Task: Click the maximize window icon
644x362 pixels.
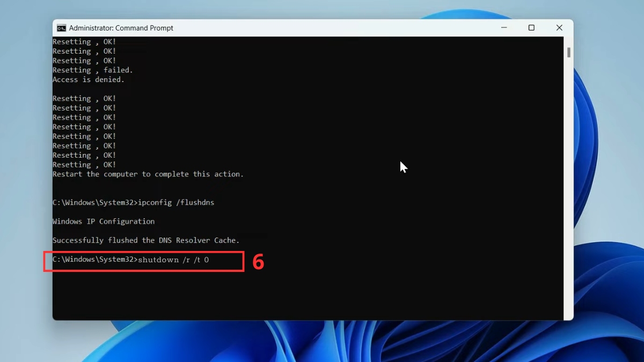Action: [x=531, y=27]
